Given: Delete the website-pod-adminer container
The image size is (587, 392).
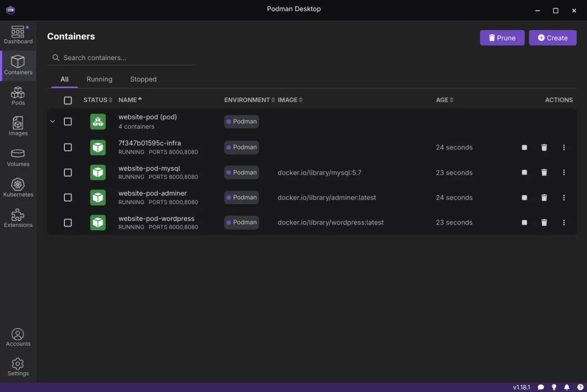Looking at the screenshot, I should pos(544,198).
